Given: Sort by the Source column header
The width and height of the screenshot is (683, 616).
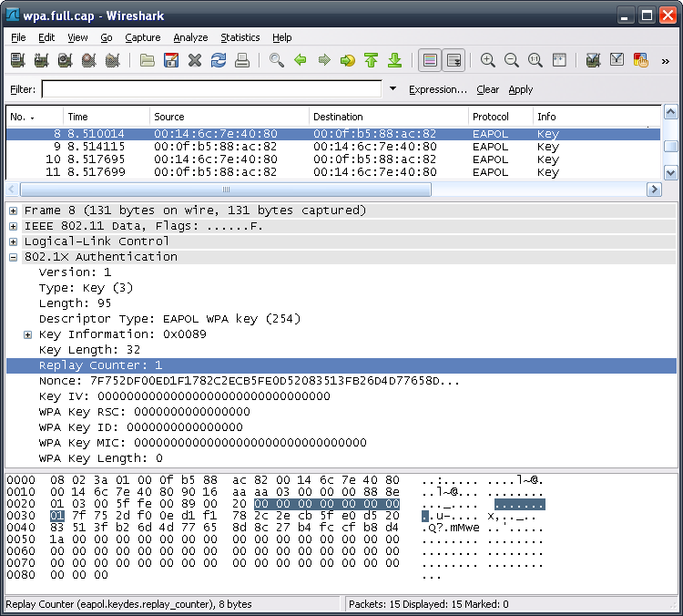Looking at the screenshot, I should (229, 117).
